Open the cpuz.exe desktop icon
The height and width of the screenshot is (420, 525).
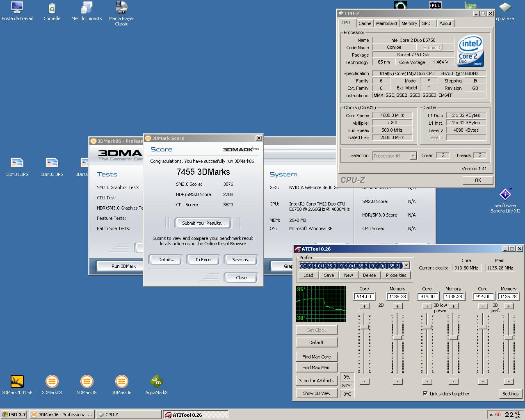pyautogui.click(x=505, y=11)
